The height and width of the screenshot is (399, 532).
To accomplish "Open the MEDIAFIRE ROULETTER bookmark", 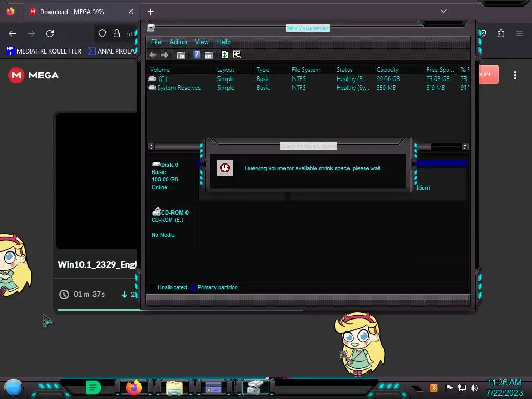I will pyautogui.click(x=44, y=51).
